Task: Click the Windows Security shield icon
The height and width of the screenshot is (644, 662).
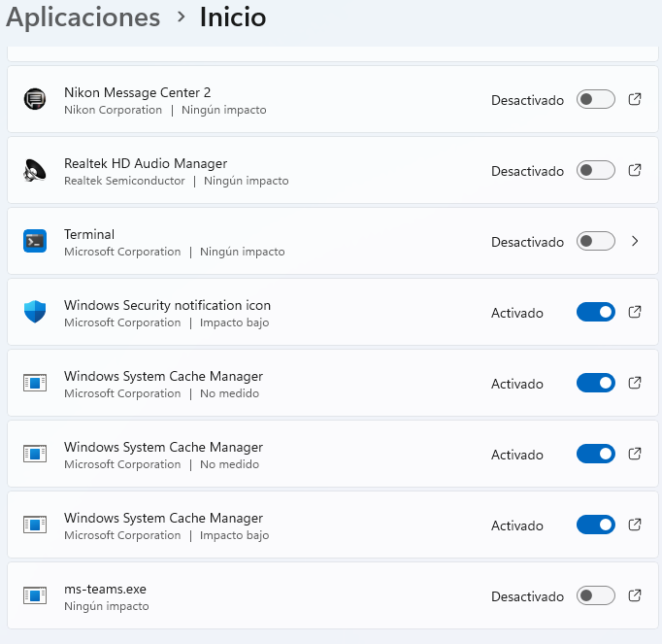Action: (35, 312)
